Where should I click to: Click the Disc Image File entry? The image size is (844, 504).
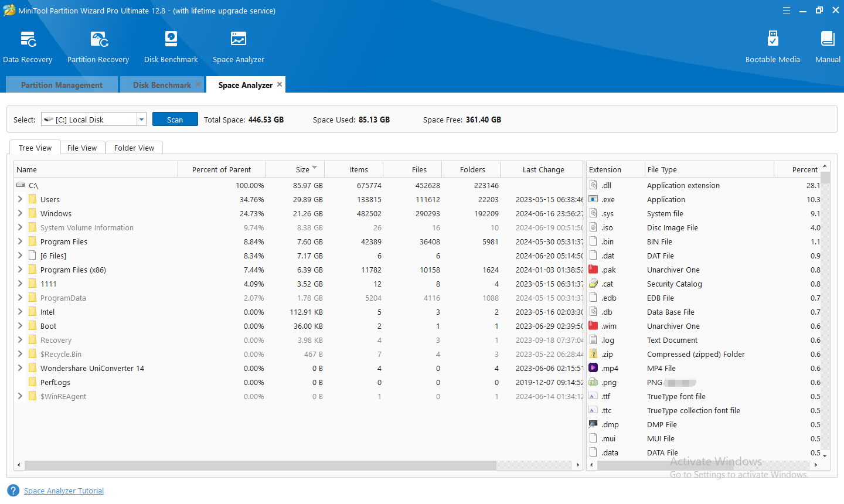(672, 227)
